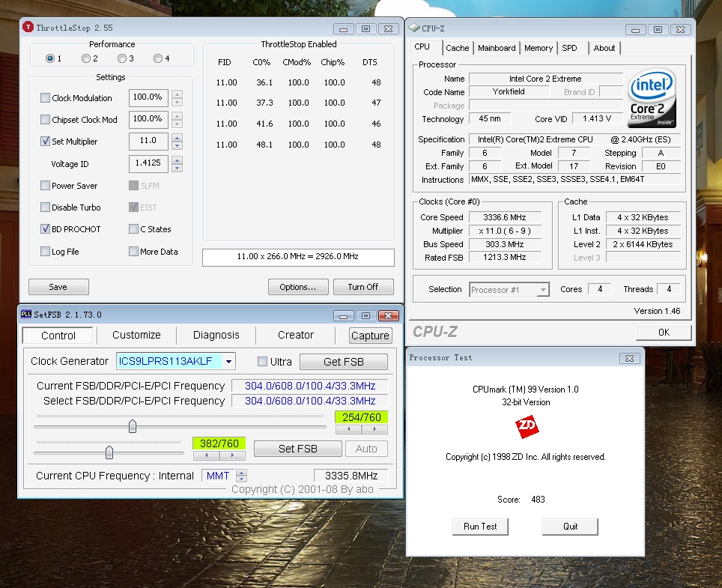The height and width of the screenshot is (588, 722).
Task: Click the lower slider thumb in SetFSB
Action: tap(109, 452)
